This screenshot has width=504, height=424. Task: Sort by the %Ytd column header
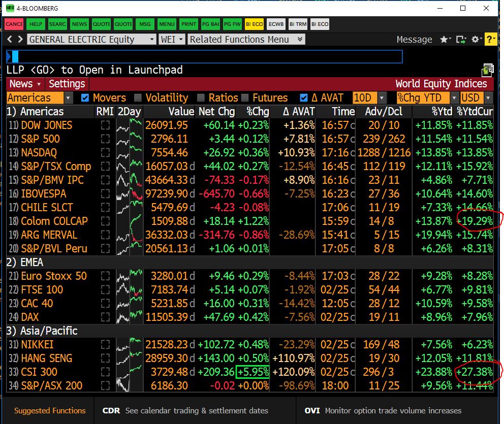(x=442, y=112)
